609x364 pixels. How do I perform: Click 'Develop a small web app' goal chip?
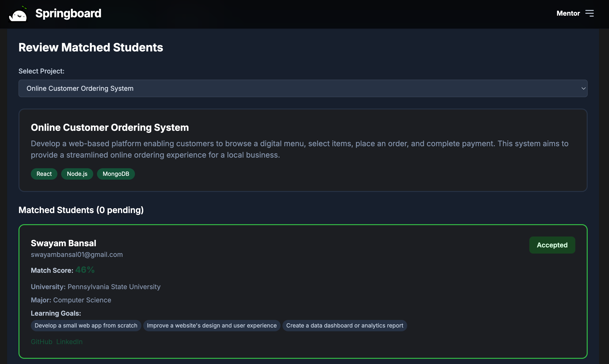86,325
